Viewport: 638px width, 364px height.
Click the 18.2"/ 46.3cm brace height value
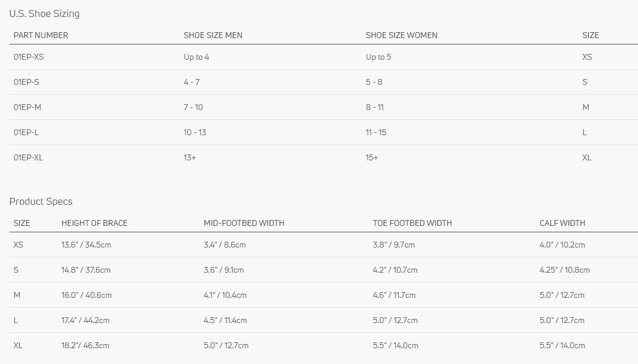click(85, 345)
